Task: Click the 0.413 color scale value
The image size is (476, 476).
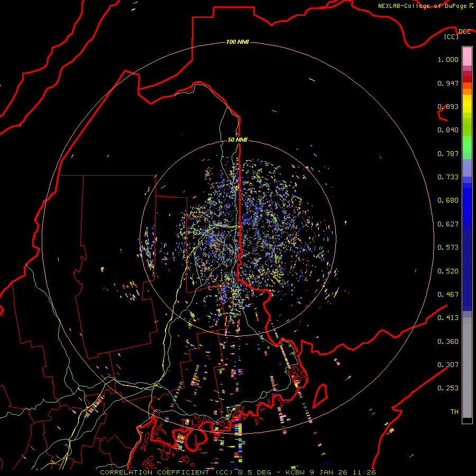Action: pyautogui.click(x=448, y=318)
